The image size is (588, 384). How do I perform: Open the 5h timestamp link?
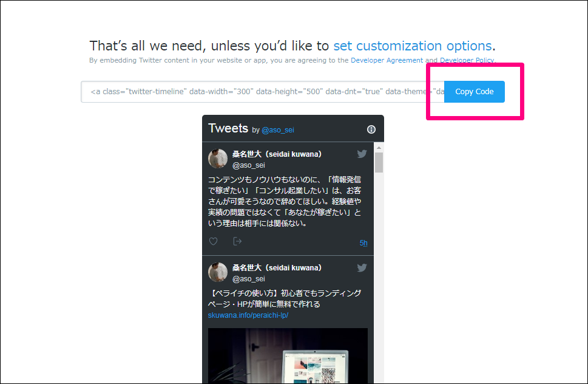(x=363, y=243)
